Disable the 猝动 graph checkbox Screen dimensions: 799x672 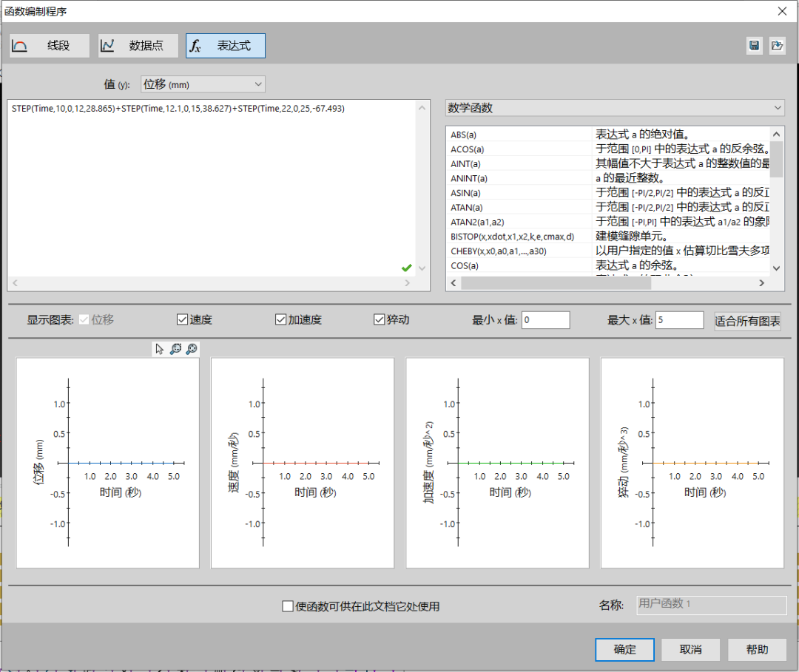click(x=380, y=320)
